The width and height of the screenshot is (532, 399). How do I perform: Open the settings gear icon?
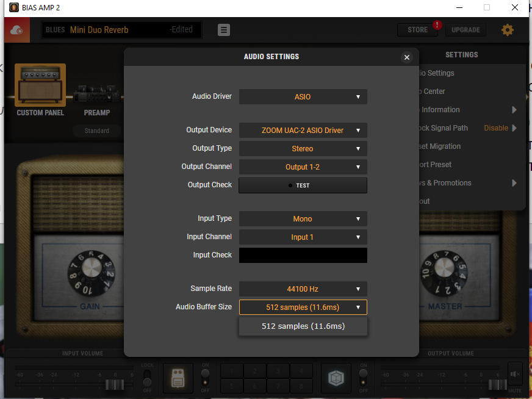[507, 30]
